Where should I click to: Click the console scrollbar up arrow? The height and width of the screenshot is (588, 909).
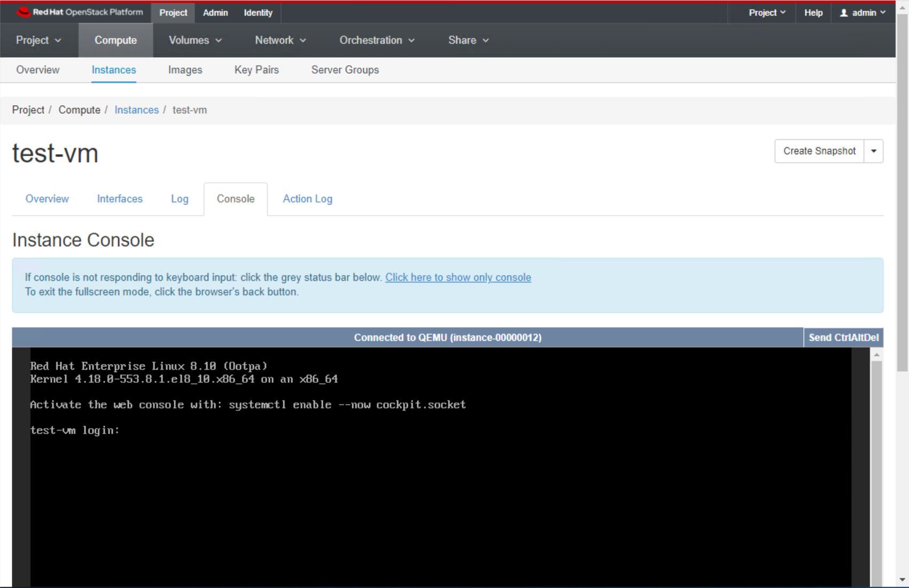876,355
